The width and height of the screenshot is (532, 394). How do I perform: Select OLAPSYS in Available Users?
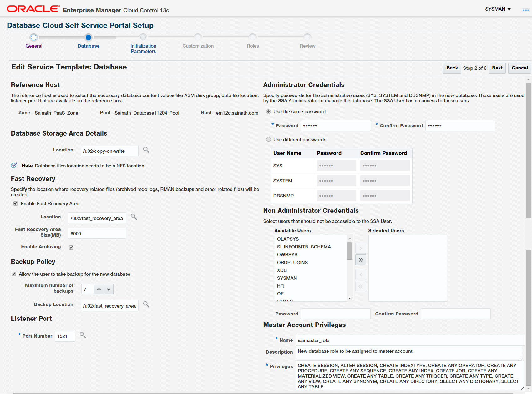311,239
